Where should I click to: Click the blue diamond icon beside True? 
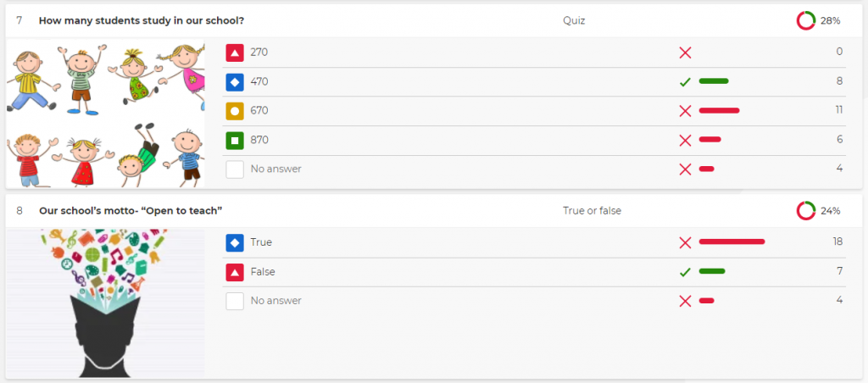point(235,242)
